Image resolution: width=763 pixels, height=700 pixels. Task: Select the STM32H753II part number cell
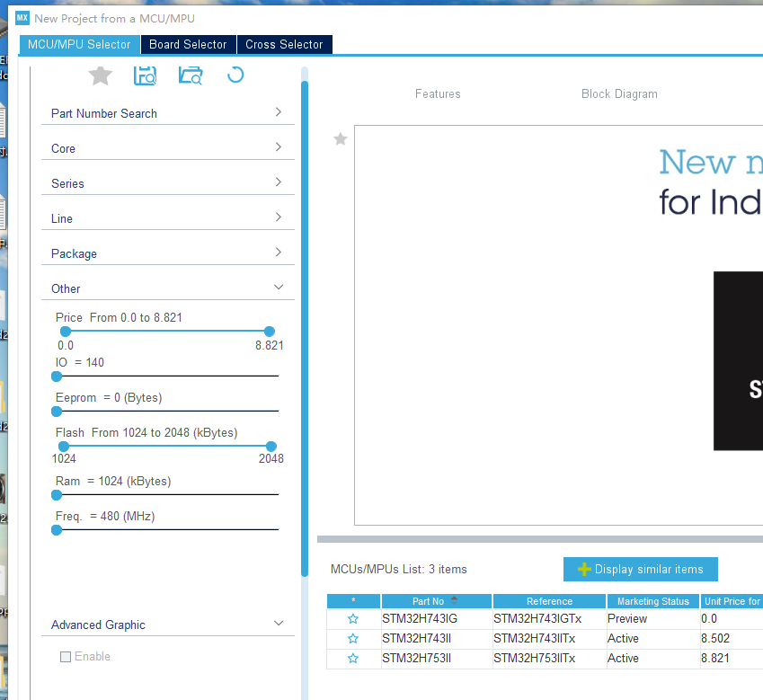tap(437, 658)
